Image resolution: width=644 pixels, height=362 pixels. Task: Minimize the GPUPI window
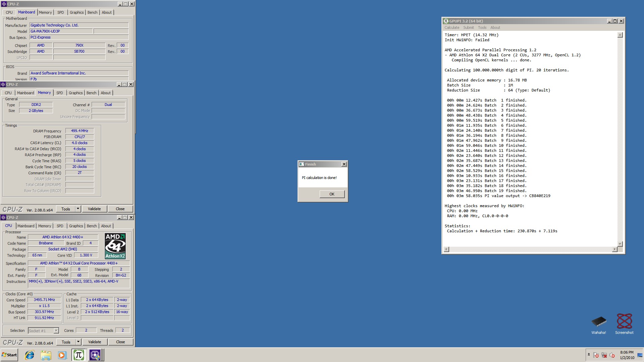pyautogui.click(x=609, y=21)
